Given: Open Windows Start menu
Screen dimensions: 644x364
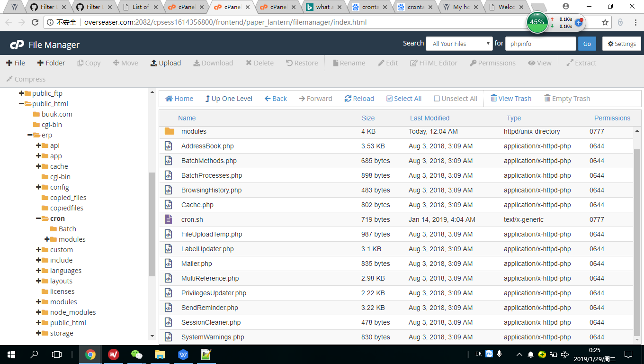Looking at the screenshot, I should click(11, 354).
